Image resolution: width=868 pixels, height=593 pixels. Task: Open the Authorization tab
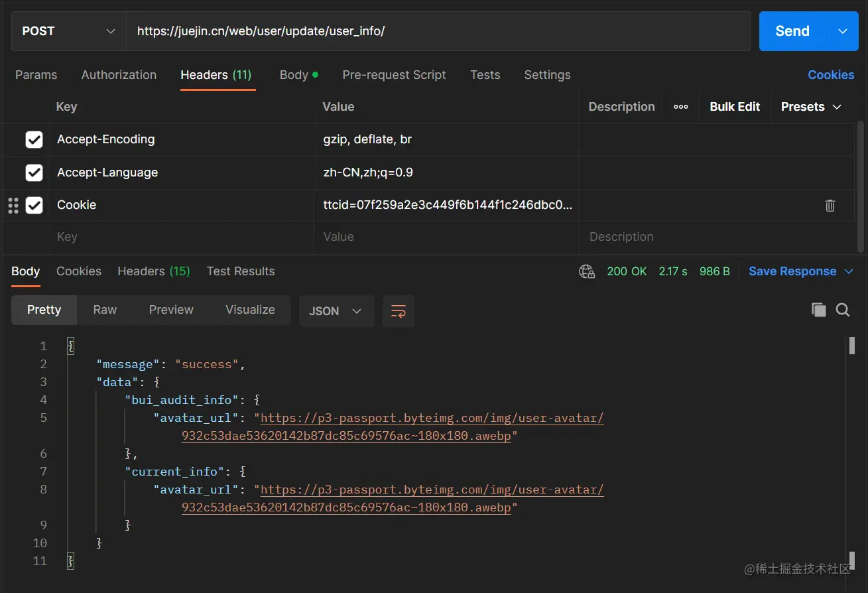tap(119, 75)
